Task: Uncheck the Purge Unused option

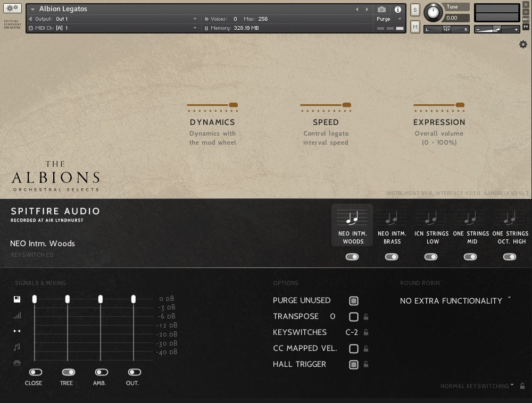Action: coord(353,301)
